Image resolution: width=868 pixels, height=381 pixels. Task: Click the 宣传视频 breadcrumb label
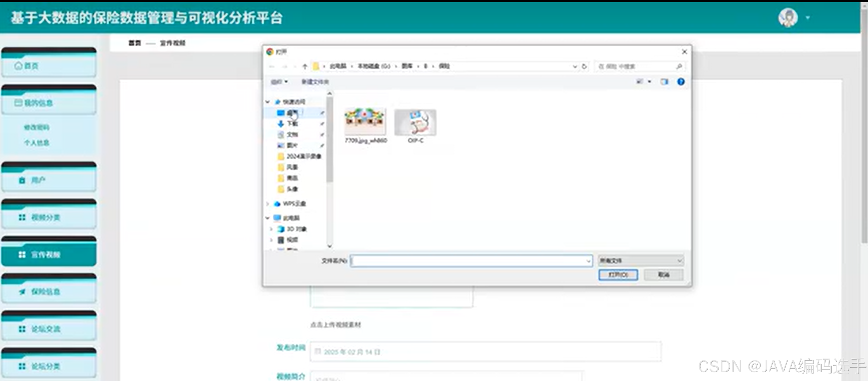(x=172, y=43)
